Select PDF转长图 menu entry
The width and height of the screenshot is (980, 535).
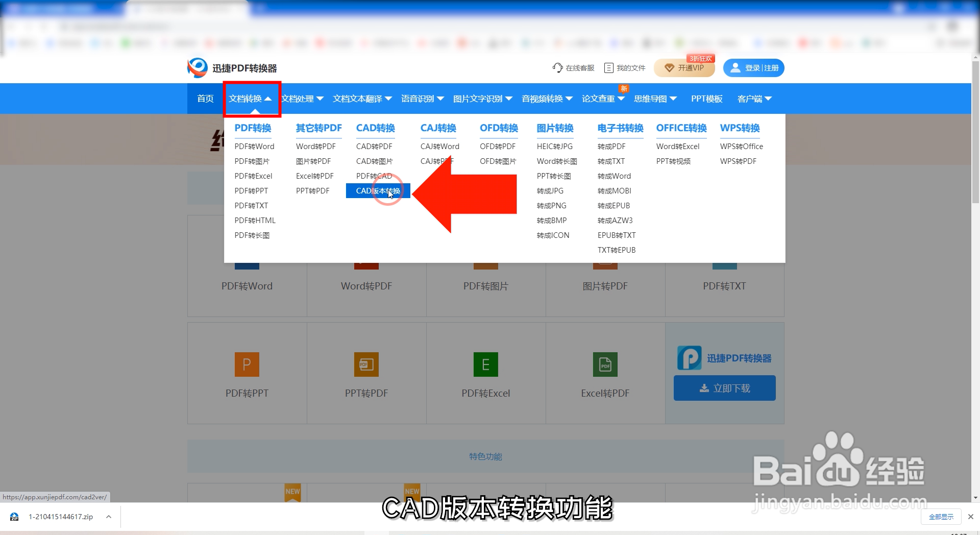252,235
